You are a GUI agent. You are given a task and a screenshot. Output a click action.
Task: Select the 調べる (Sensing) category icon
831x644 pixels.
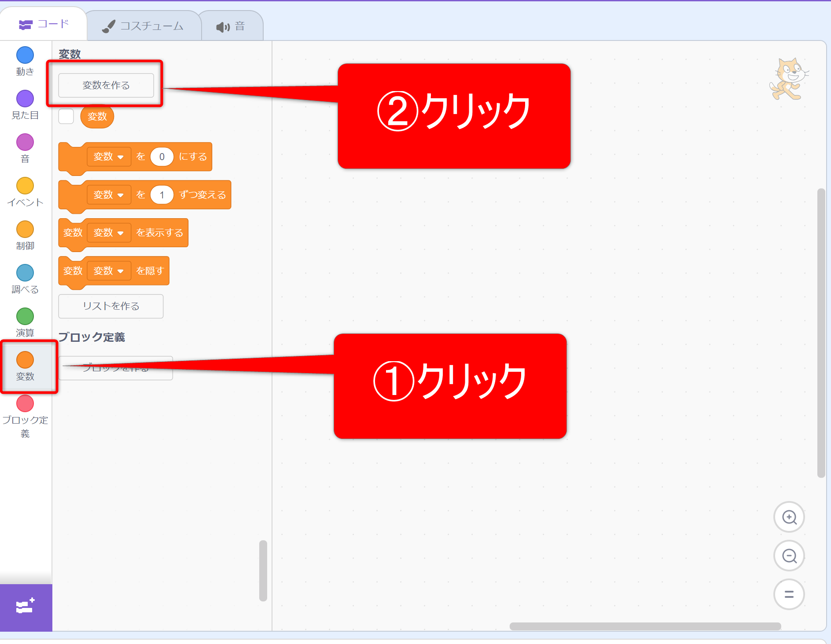click(x=25, y=273)
